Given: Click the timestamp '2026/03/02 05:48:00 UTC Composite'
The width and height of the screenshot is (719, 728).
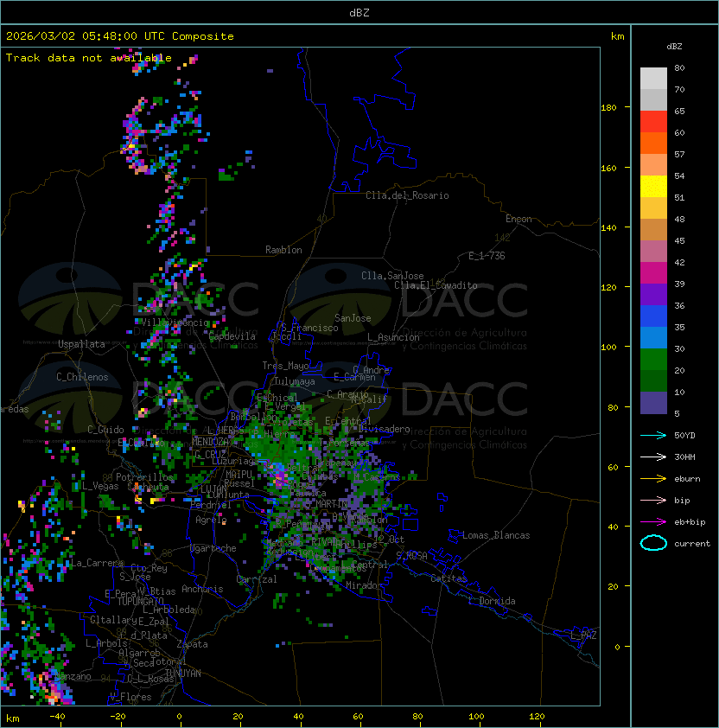Looking at the screenshot, I should 120,36.
